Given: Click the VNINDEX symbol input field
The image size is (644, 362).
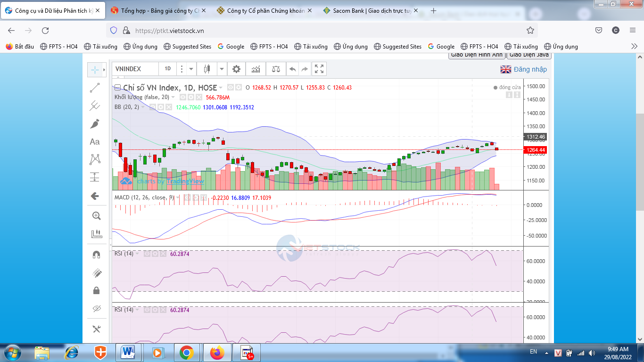Looking at the screenshot, I should 134,69.
